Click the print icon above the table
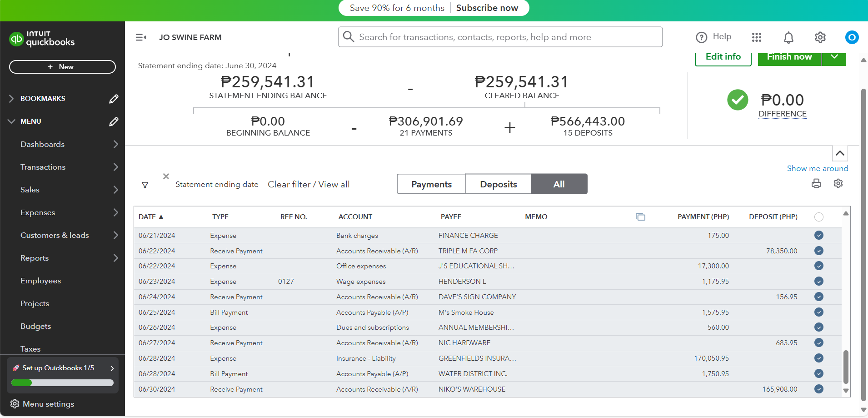868x418 pixels. pyautogui.click(x=816, y=183)
